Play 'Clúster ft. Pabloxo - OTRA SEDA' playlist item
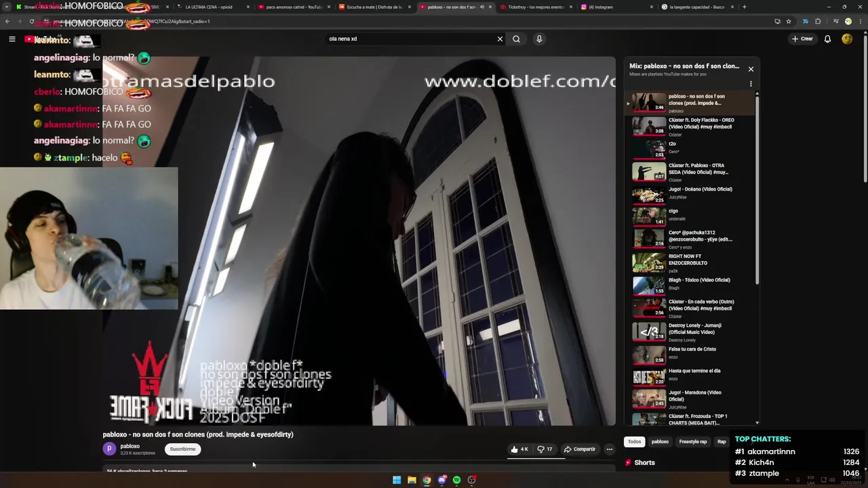This screenshot has width=868, height=488. [689, 171]
